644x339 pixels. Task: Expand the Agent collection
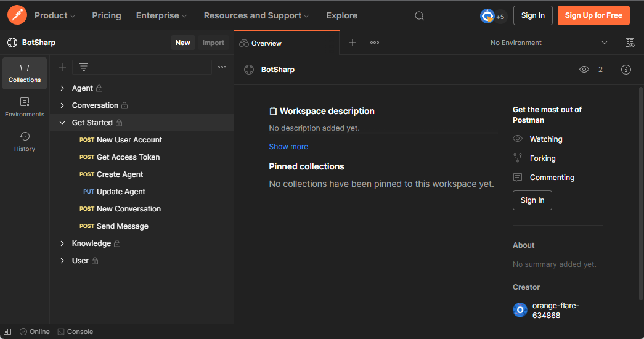point(62,88)
